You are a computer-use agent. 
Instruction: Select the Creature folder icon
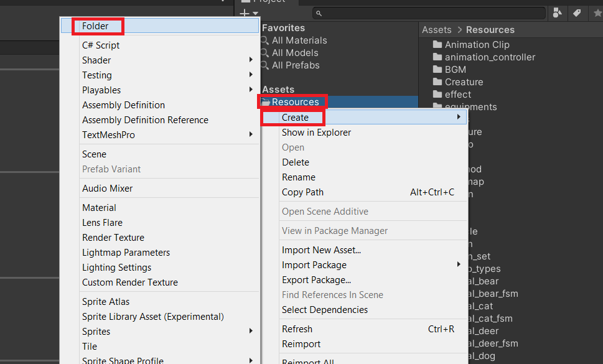coord(437,82)
